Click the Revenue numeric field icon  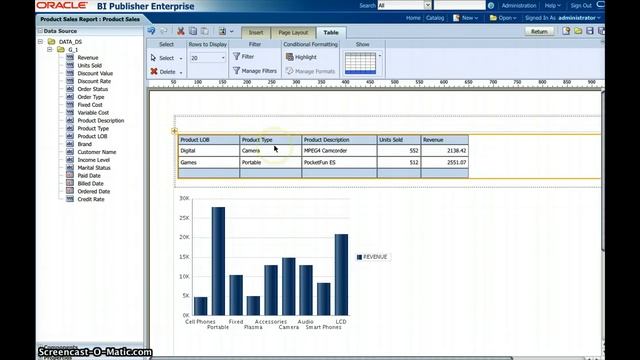70,58
